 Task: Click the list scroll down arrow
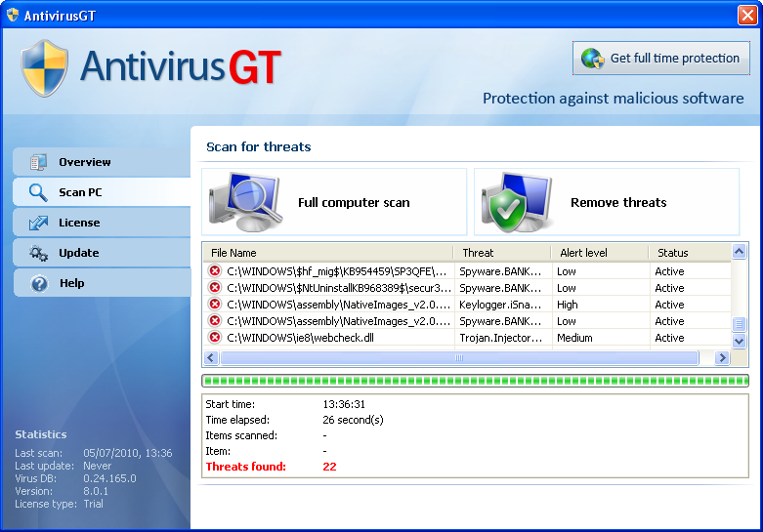pyautogui.click(x=740, y=342)
